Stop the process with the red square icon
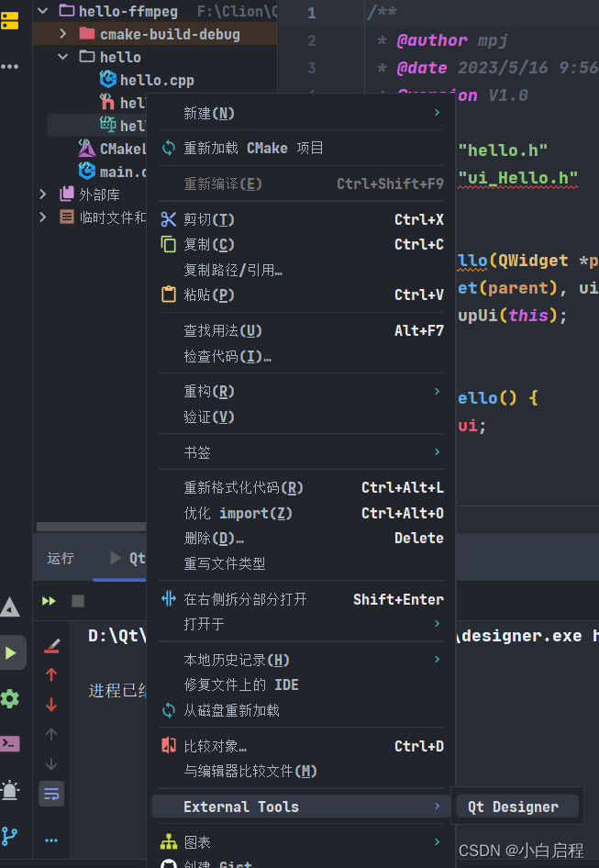This screenshot has width=599, height=868. (78, 601)
